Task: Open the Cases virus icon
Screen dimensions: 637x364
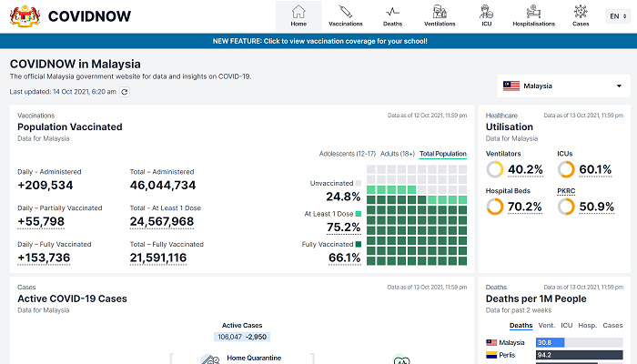Action: click(581, 12)
